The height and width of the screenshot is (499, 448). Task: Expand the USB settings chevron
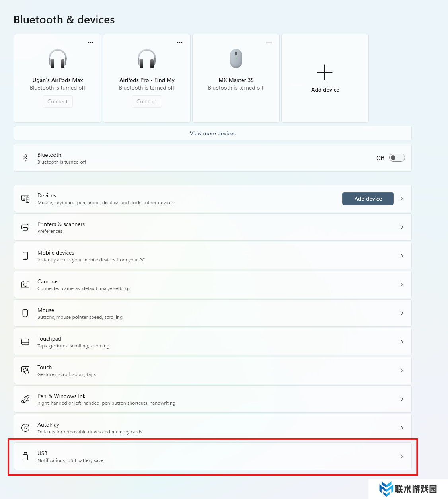coord(402,456)
